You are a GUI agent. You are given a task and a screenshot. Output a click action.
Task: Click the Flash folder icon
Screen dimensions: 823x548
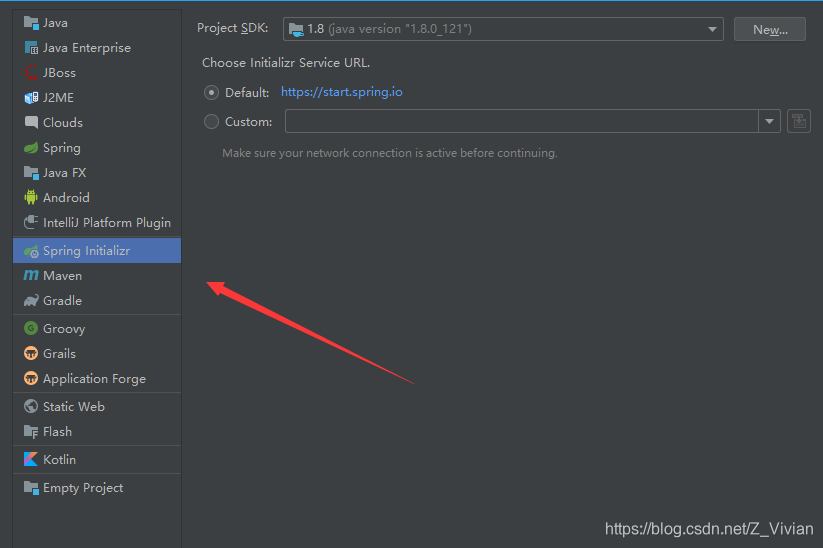(x=31, y=431)
